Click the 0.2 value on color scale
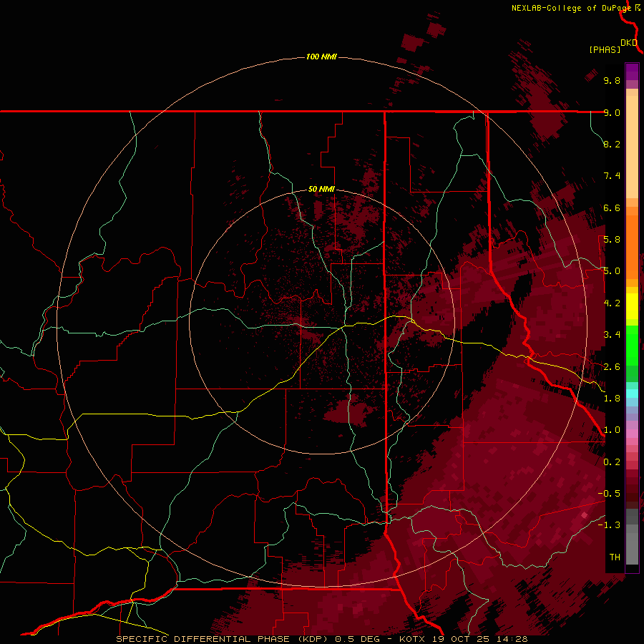Screen dimensions: 644x644 click(612, 462)
